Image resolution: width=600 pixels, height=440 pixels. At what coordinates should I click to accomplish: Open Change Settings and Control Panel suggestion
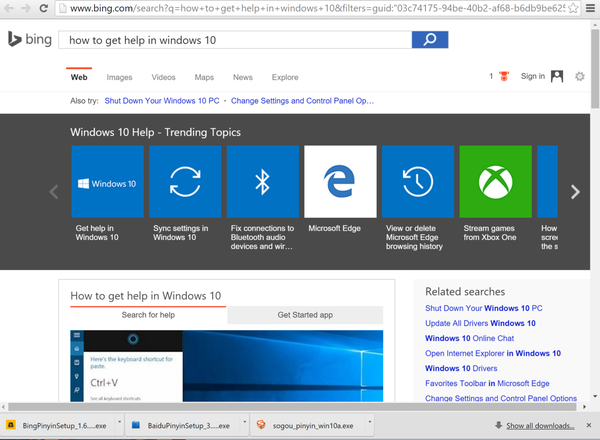(302, 101)
